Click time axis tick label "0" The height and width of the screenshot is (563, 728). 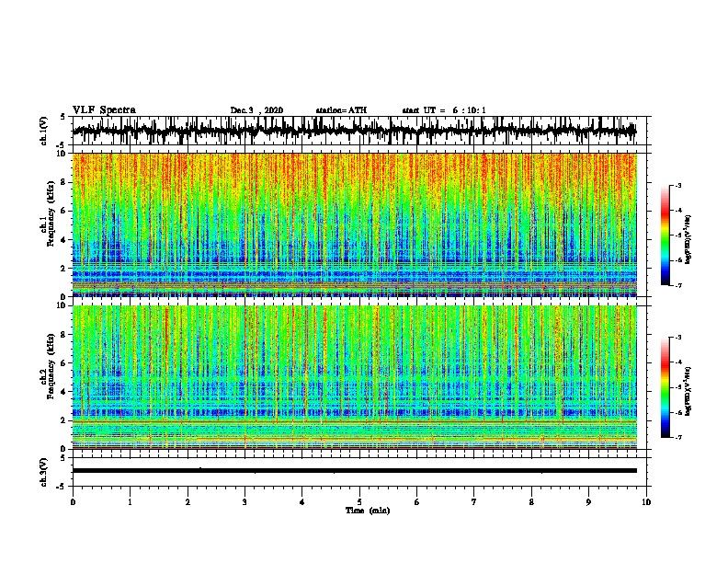point(73,502)
